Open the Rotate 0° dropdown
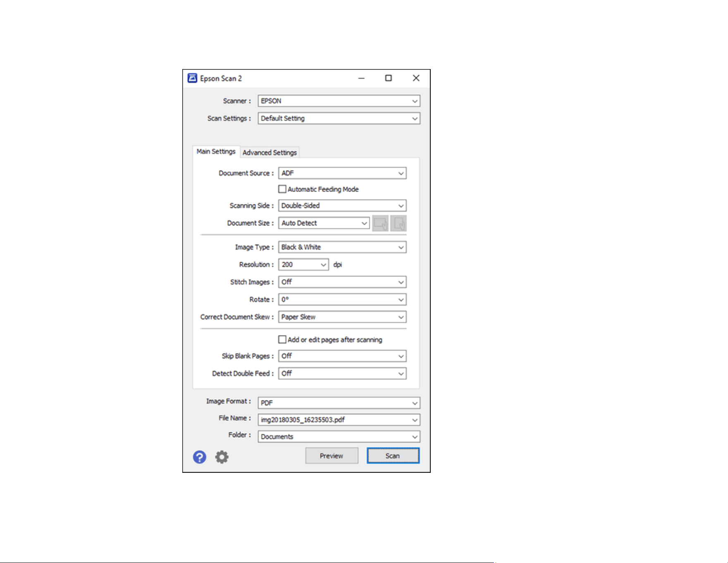The image size is (728, 563). coord(342,299)
